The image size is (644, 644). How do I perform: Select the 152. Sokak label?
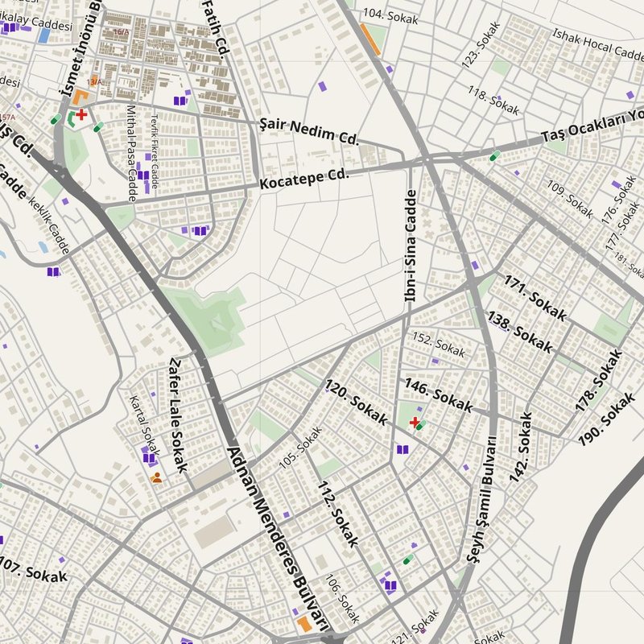pyautogui.click(x=439, y=345)
